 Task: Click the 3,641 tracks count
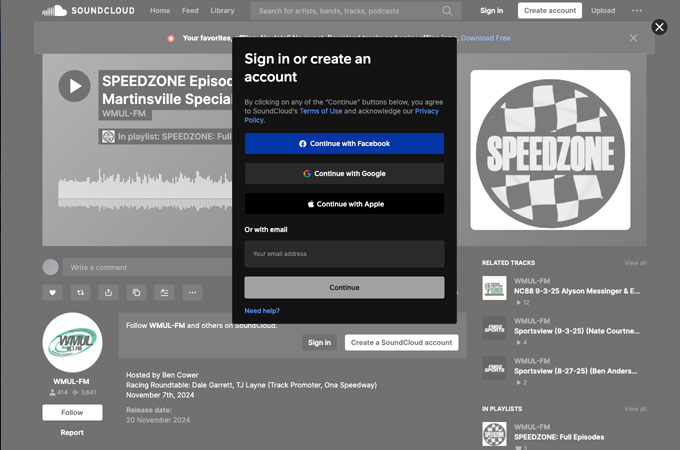click(x=84, y=392)
